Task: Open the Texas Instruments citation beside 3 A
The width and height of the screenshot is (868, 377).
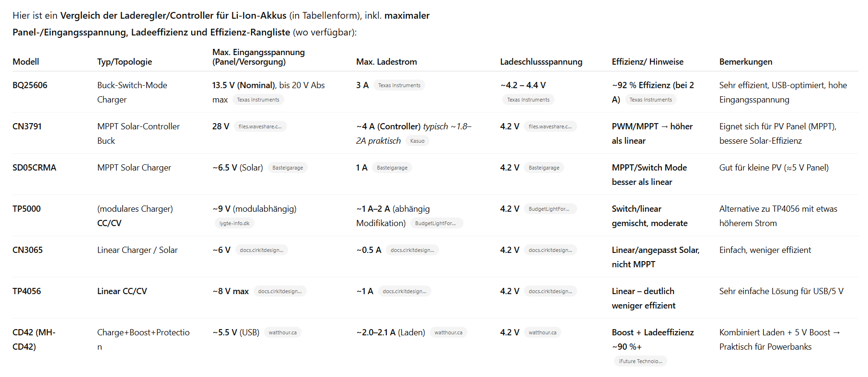Action: point(399,85)
